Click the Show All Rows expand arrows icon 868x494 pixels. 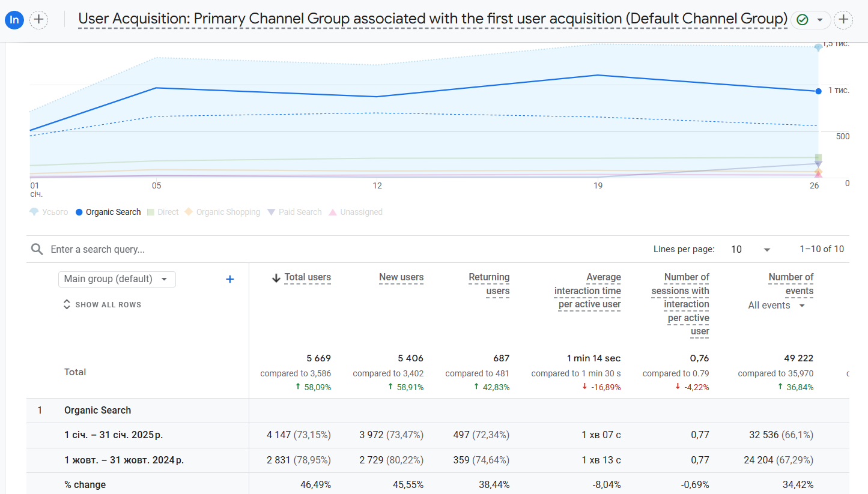click(67, 304)
